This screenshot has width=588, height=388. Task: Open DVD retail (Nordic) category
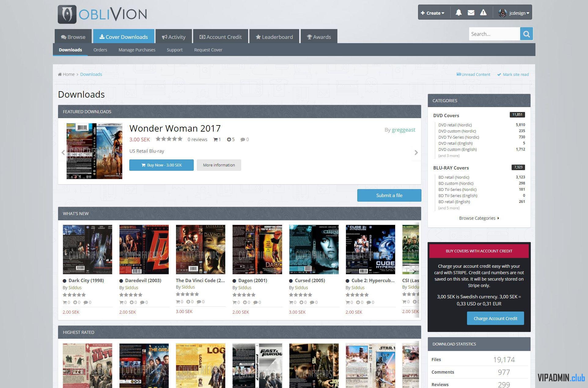(455, 125)
